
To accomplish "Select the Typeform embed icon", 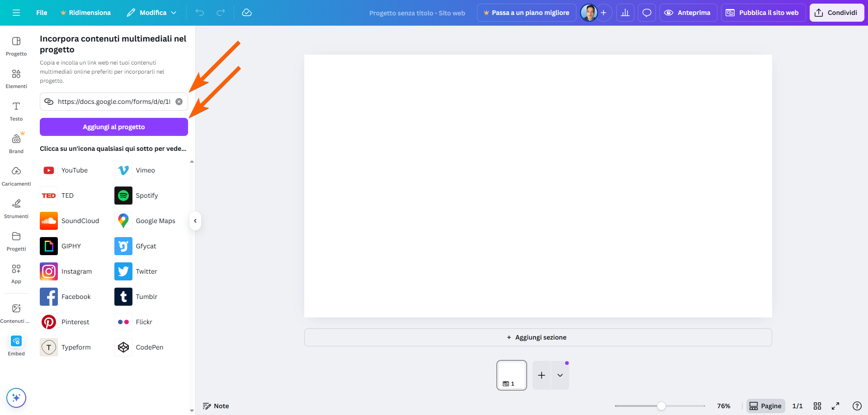I will tap(49, 347).
